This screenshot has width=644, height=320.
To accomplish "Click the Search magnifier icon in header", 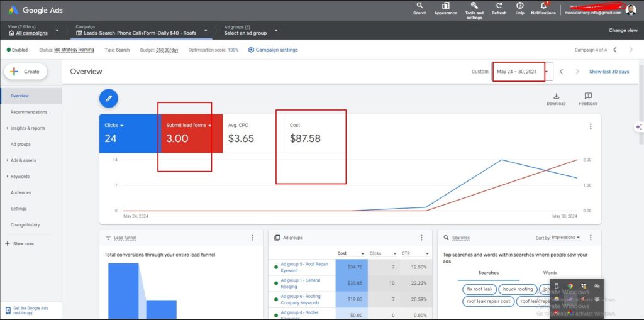I will [419, 6].
